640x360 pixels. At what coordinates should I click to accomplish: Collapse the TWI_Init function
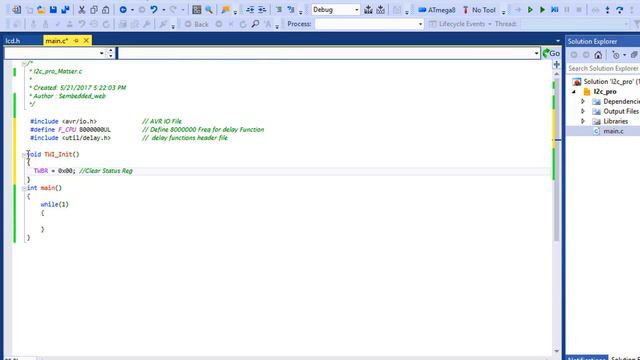24,155
